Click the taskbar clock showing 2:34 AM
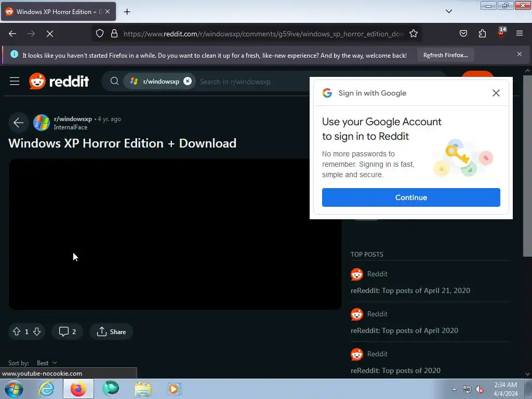 505,389
